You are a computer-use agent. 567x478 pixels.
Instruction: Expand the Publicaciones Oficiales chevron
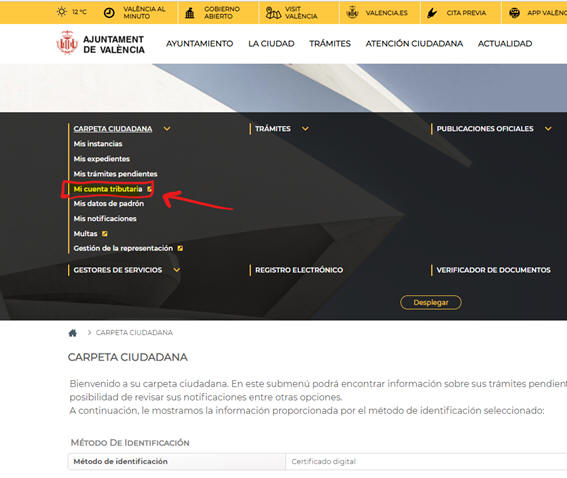pos(548,129)
